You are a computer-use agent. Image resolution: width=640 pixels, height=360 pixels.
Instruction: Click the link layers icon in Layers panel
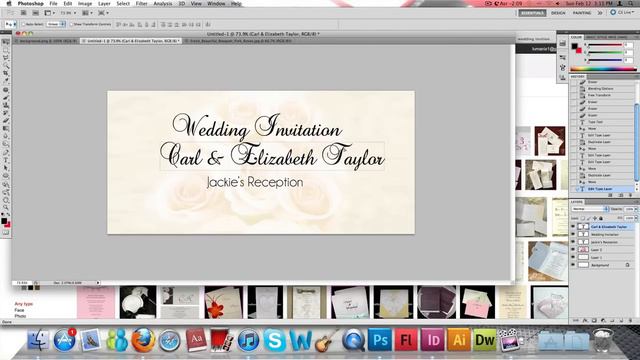tap(575, 320)
